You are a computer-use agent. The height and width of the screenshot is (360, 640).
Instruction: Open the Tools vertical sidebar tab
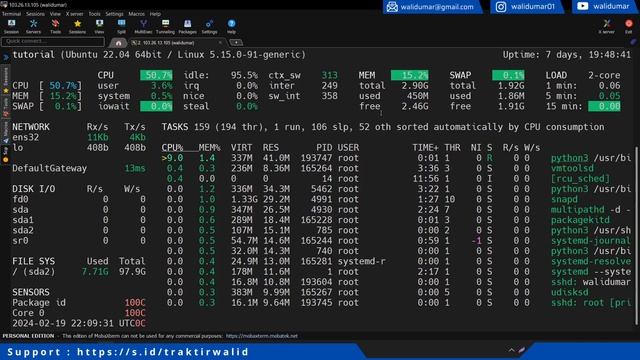click(x=6, y=107)
